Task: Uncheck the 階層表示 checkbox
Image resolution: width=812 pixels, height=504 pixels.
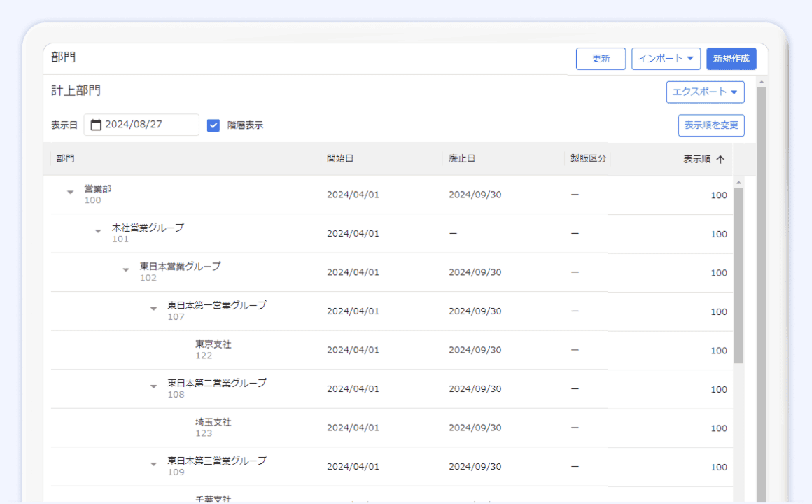Action: (213, 125)
